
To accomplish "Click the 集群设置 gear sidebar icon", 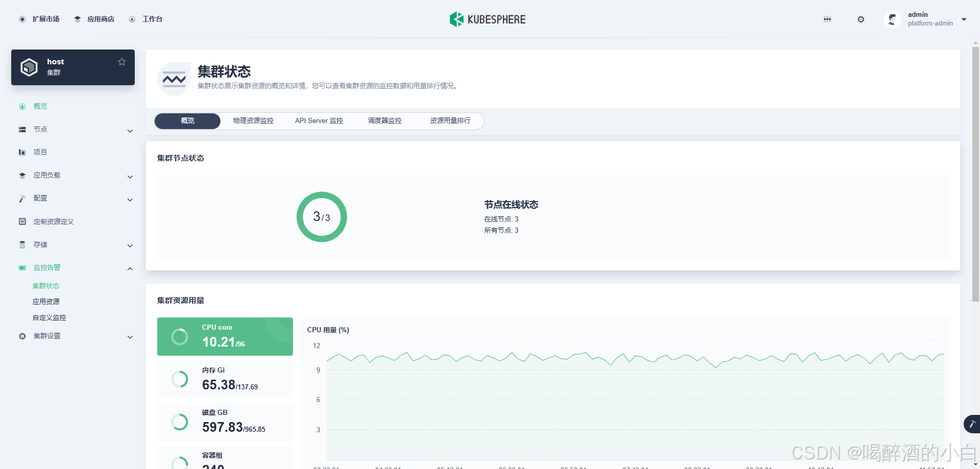I will [22, 336].
